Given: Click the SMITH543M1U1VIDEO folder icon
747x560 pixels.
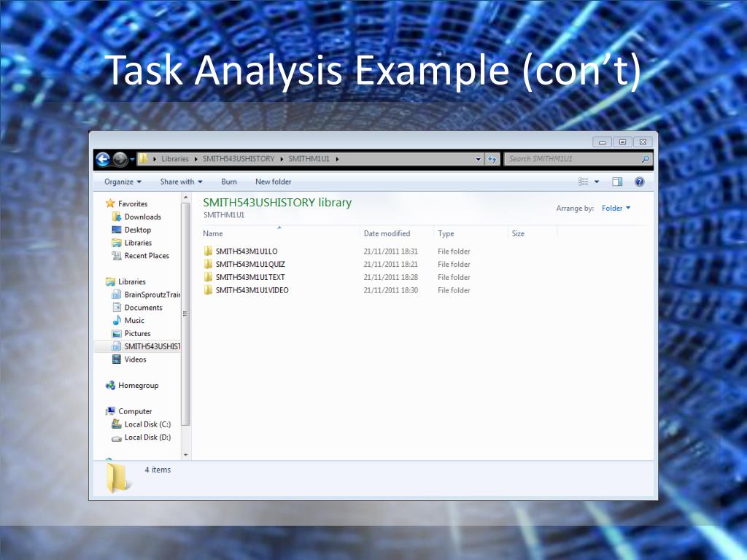Looking at the screenshot, I should click(x=208, y=290).
